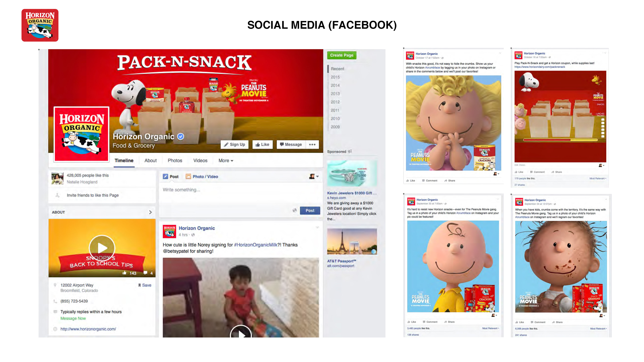Click the green Create Page button
Screen dimensions: 644x362
tap(341, 55)
